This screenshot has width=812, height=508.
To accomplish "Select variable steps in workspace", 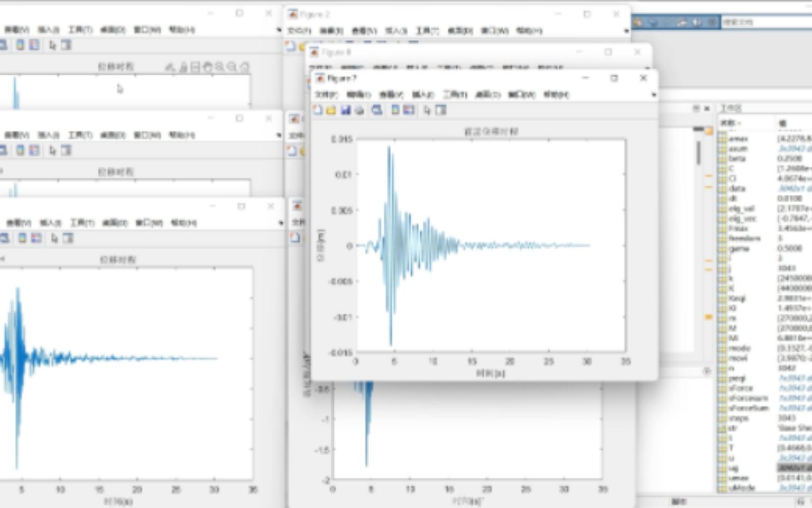I will pyautogui.click(x=739, y=418).
